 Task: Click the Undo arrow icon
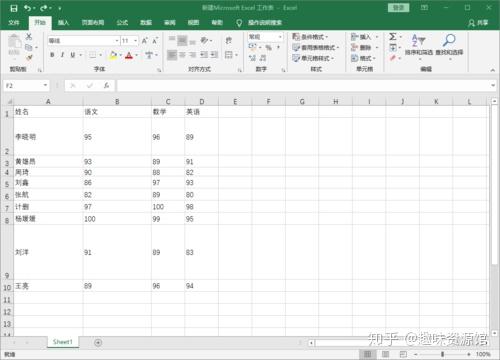[28, 8]
